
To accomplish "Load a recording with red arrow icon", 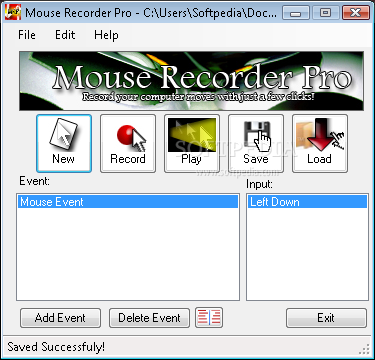I will point(320,143).
